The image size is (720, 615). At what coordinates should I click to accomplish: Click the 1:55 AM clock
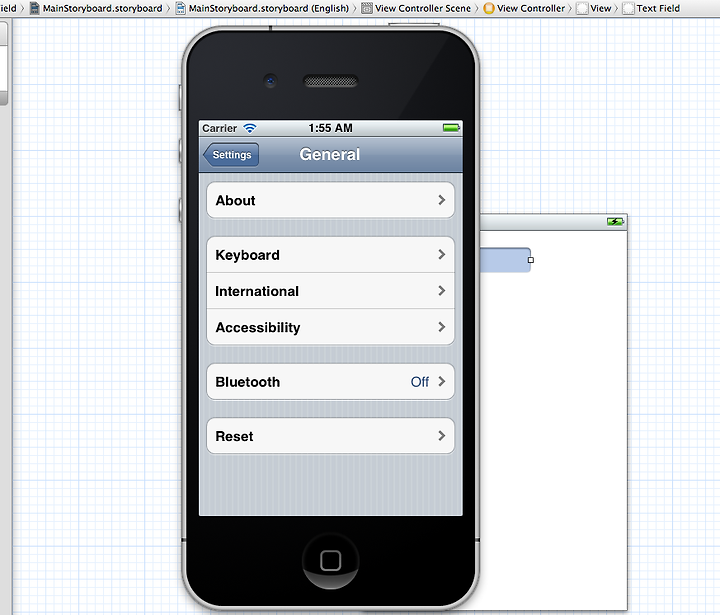point(331,128)
